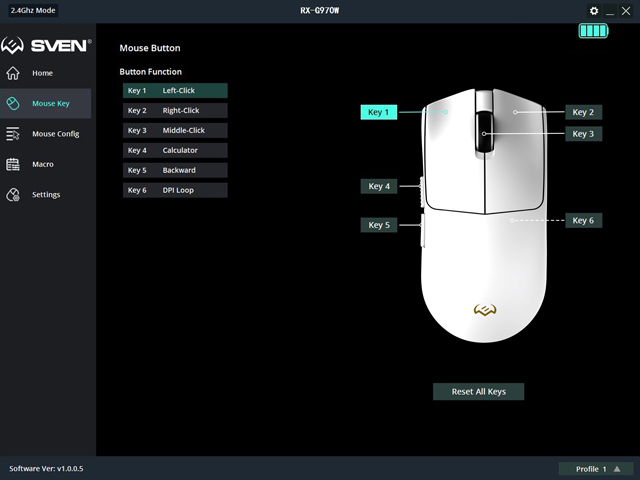Select Key 1 Left-Click row
This screenshot has width=640, height=480.
point(175,91)
